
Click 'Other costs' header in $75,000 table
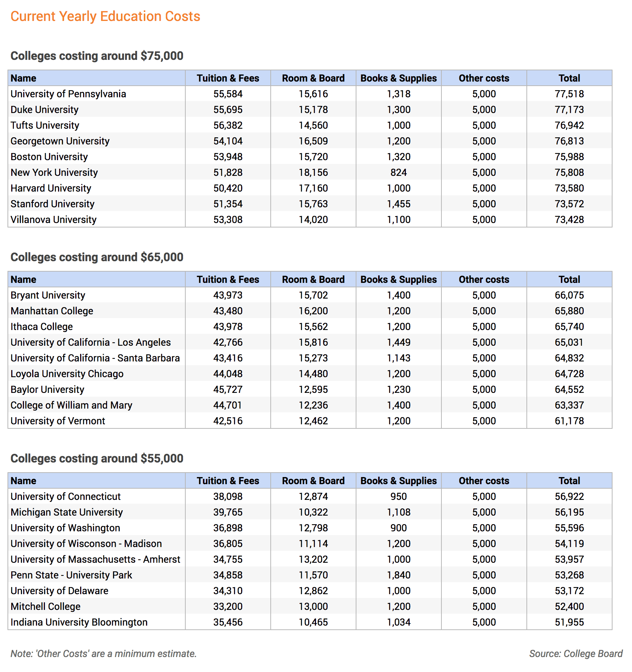coord(484,78)
